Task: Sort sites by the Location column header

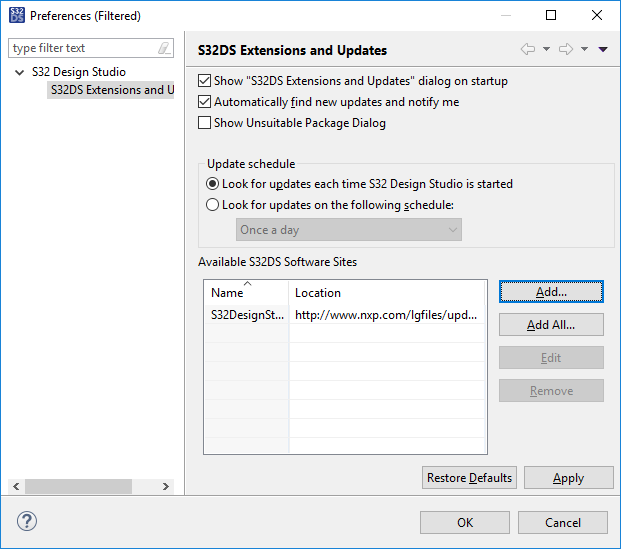Action: [x=387, y=293]
